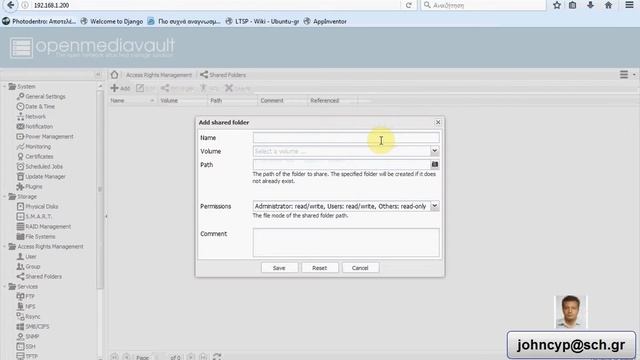
Task: Sort by Comment column header
Action: pos(282,100)
